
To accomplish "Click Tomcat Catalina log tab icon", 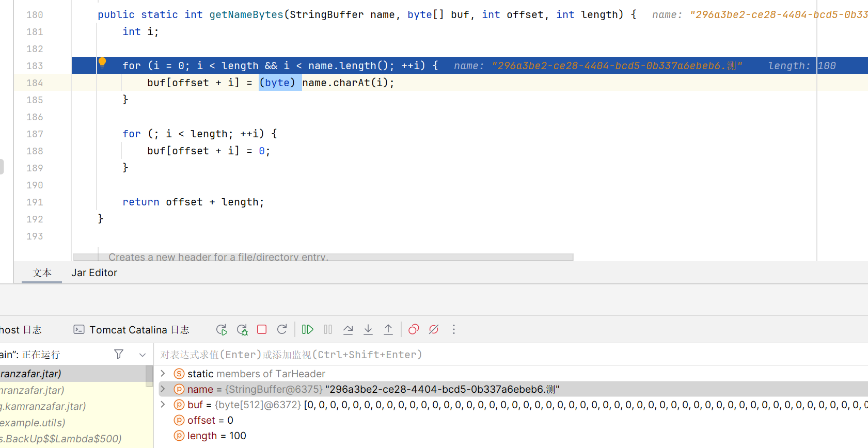I will (x=79, y=329).
